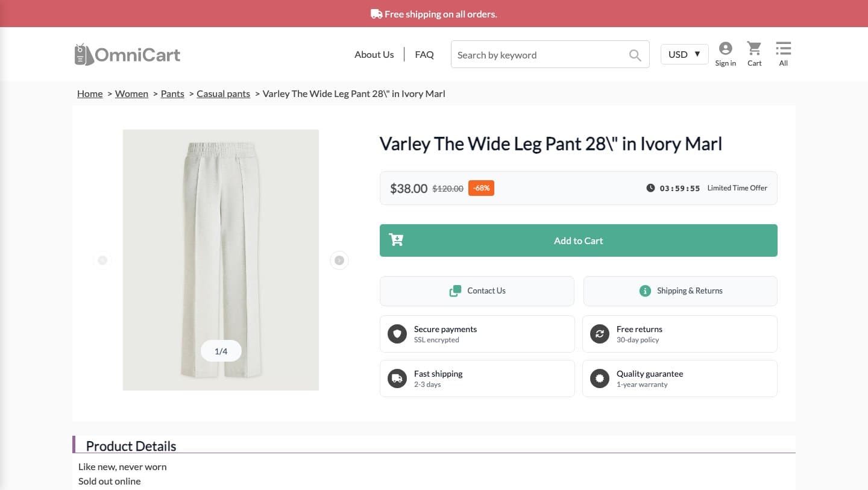The width and height of the screenshot is (868, 490).
Task: Click the OmniCart logo
Action: [127, 54]
